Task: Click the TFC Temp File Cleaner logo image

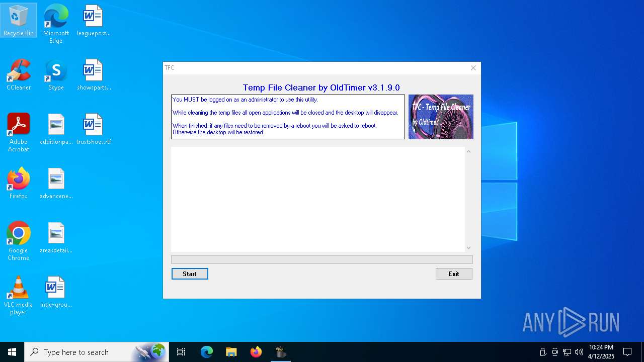Action: click(x=441, y=117)
